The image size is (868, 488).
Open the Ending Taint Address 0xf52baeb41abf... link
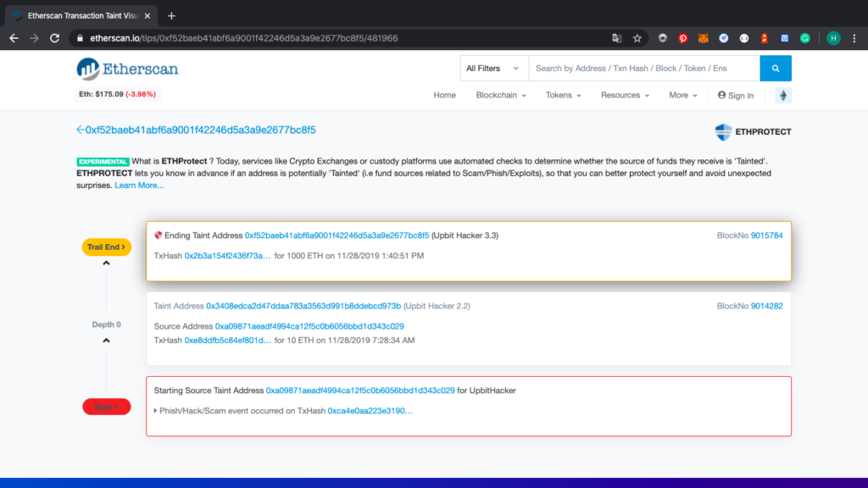[x=337, y=236]
